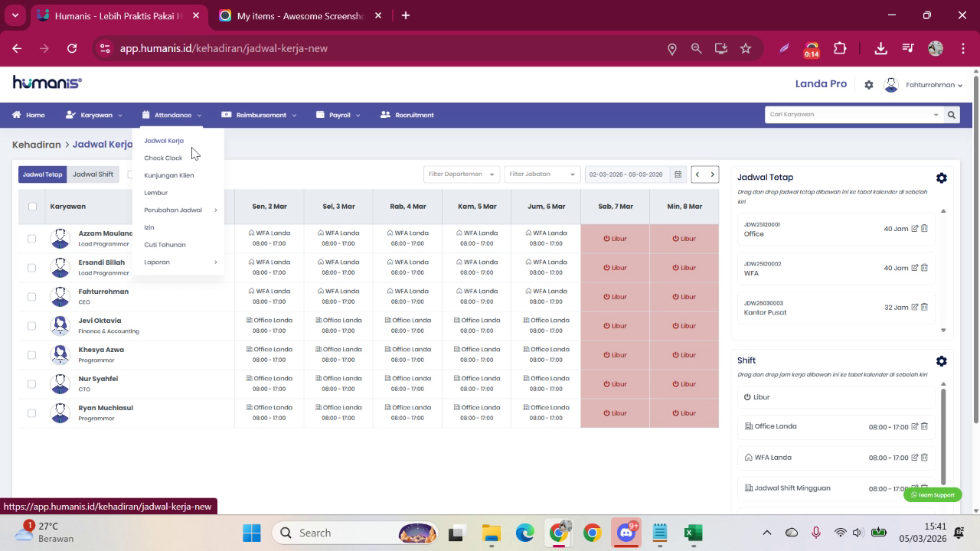Go to Home in navigation bar

tap(28, 115)
